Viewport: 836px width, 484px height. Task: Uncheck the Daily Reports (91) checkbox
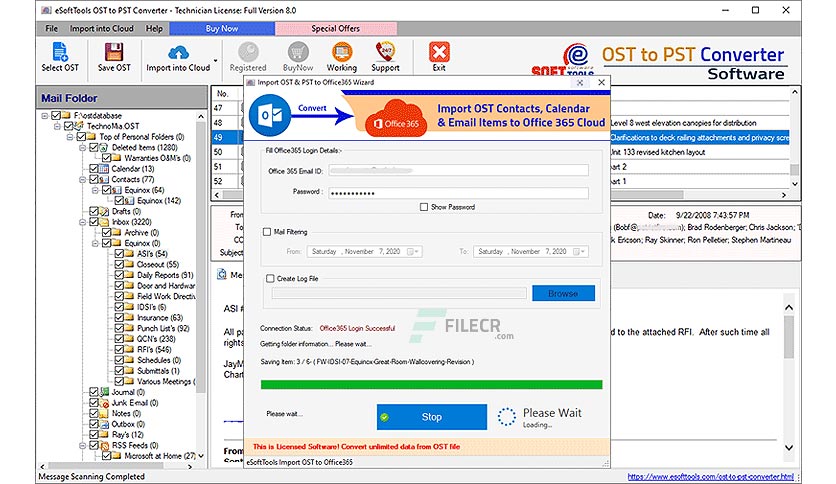[119, 275]
